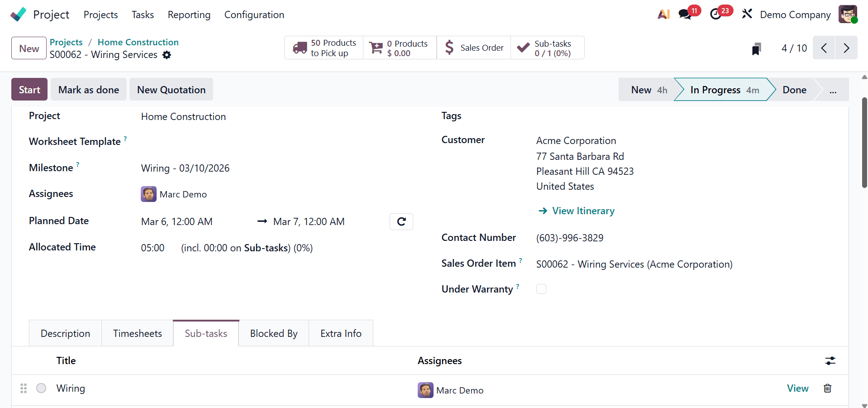Refresh the Planned Date with the circular arrow
This screenshot has height=408, width=868.
401,221
